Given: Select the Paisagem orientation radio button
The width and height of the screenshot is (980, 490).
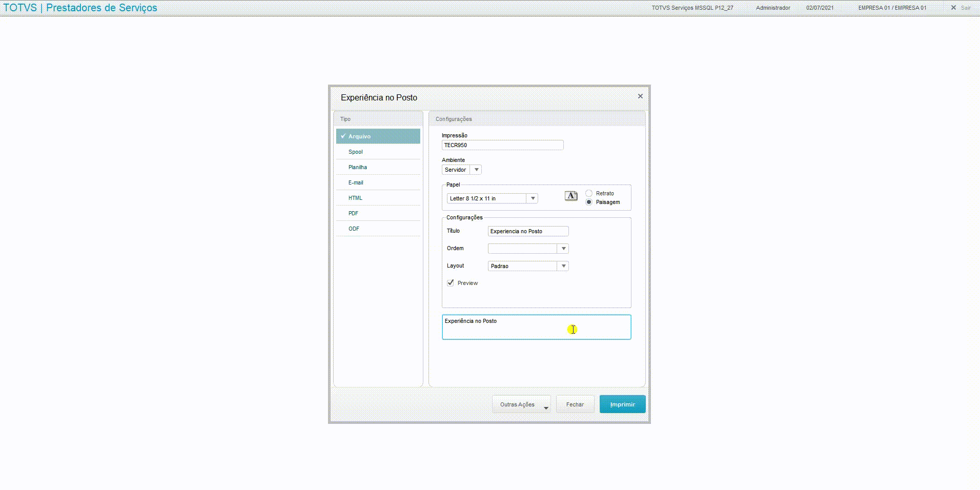Looking at the screenshot, I should click(589, 202).
